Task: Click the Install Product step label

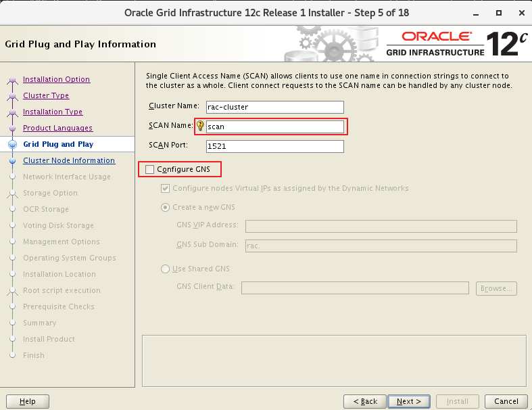Action: point(49,339)
